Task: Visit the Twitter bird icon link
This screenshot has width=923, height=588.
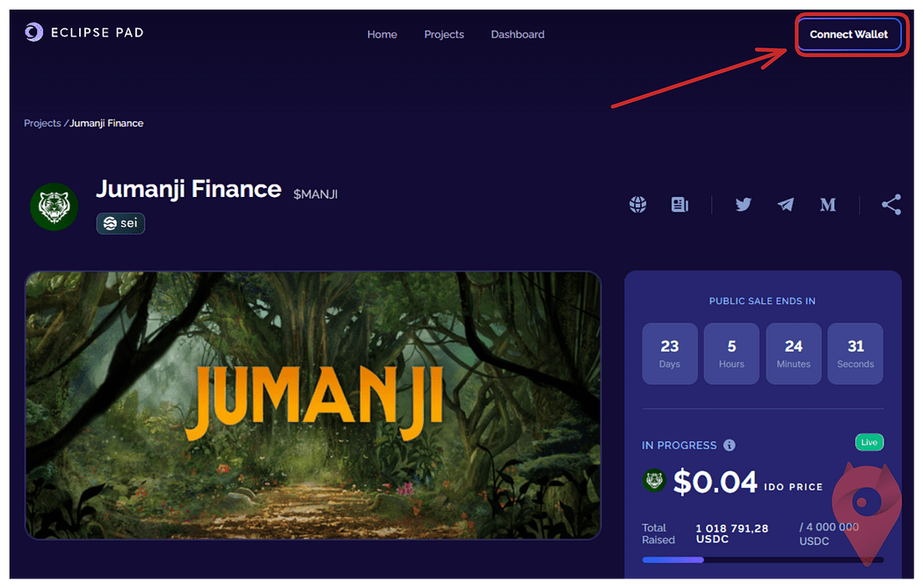Action: click(x=743, y=204)
